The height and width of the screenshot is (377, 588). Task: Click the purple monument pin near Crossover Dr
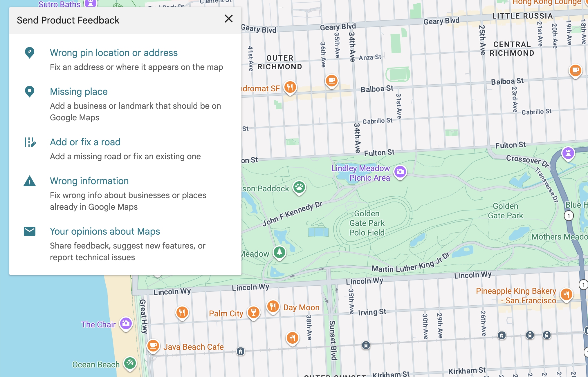(x=568, y=153)
